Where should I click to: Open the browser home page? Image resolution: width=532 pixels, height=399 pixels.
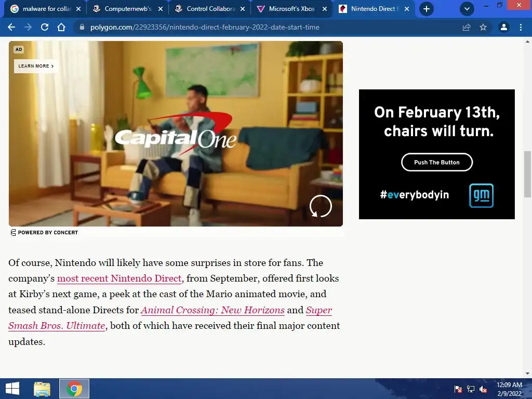(61, 27)
